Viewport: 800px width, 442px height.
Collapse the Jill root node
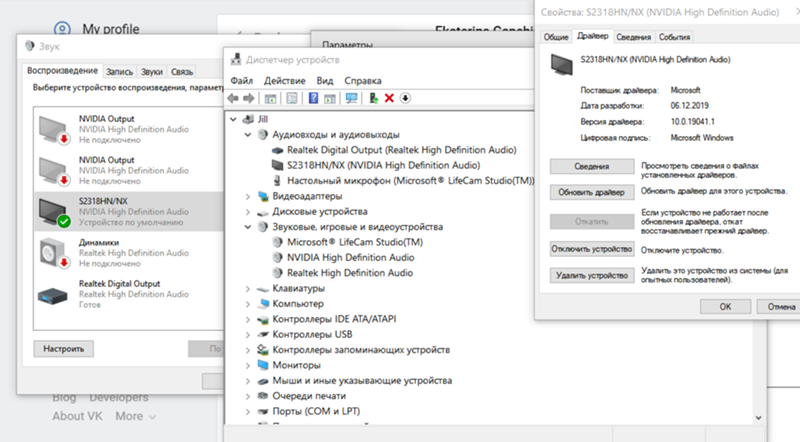click(233, 119)
